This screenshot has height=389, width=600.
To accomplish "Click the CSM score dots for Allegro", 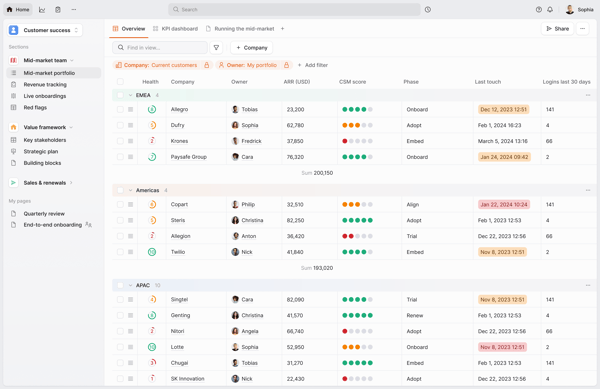I will point(357,109).
